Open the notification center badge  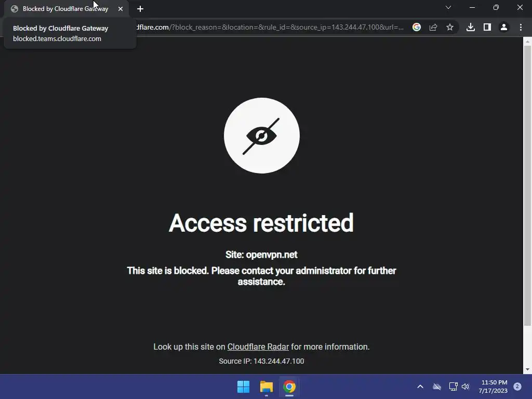click(517, 387)
